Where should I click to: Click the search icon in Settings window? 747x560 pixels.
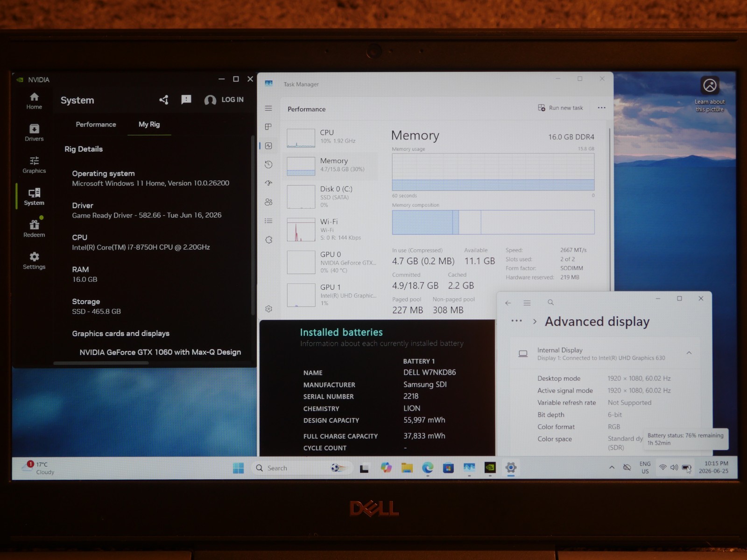point(550,302)
